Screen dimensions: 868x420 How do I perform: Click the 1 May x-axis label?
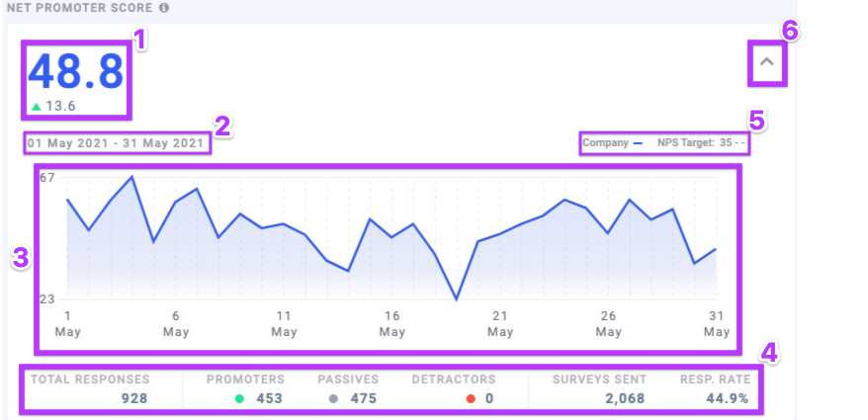(67, 324)
